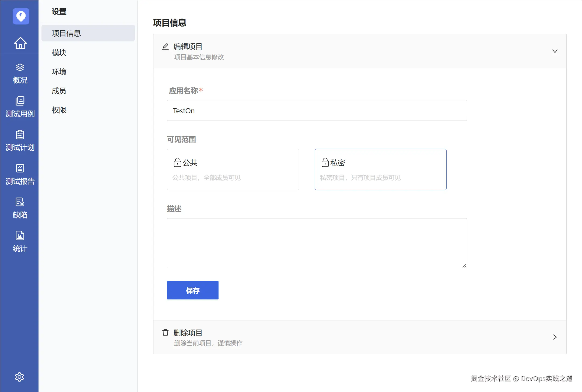This screenshot has width=582, height=392.
Task: Select the 私密 private visibility option
Action: [x=380, y=169]
